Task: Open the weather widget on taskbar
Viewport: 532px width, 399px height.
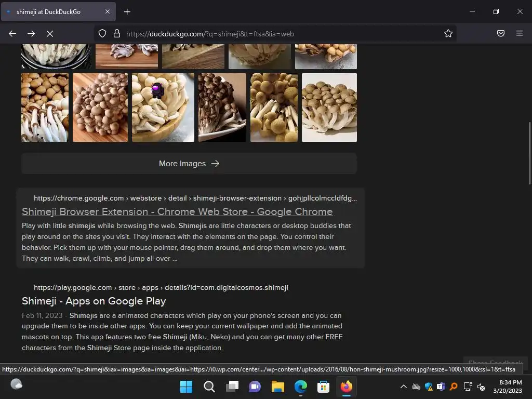Action: (x=16, y=384)
